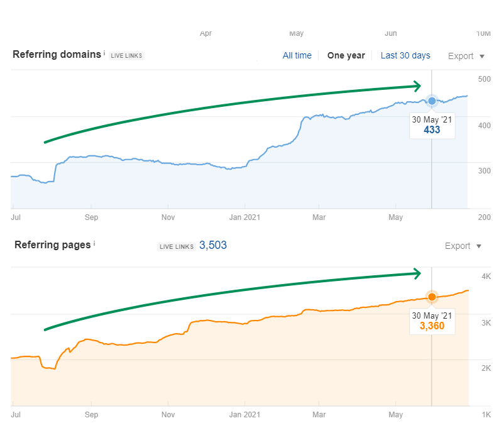Click Nov label on Referring pages axis
Image resolution: width=504 pixels, height=428 pixels.
[168, 415]
